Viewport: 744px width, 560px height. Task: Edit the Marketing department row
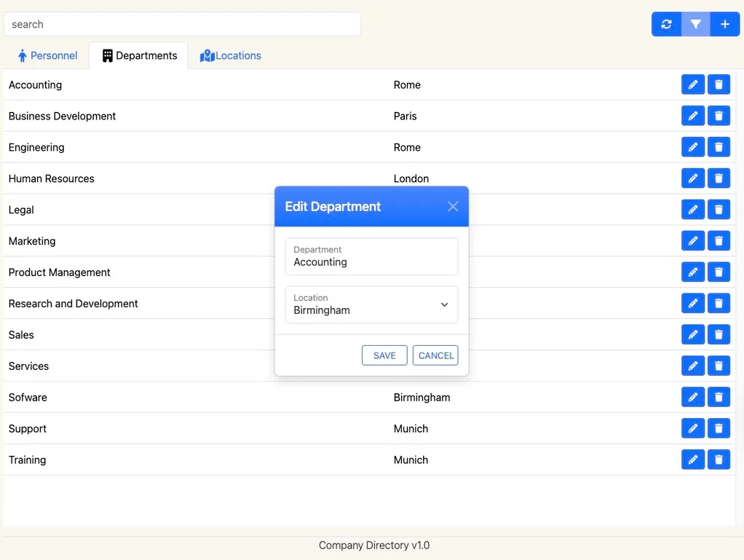pyautogui.click(x=692, y=242)
